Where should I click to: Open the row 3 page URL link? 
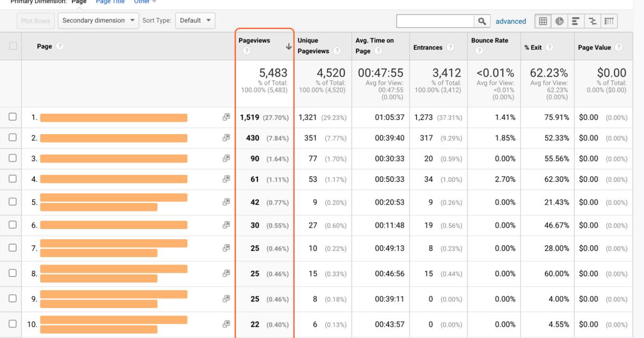point(114,159)
